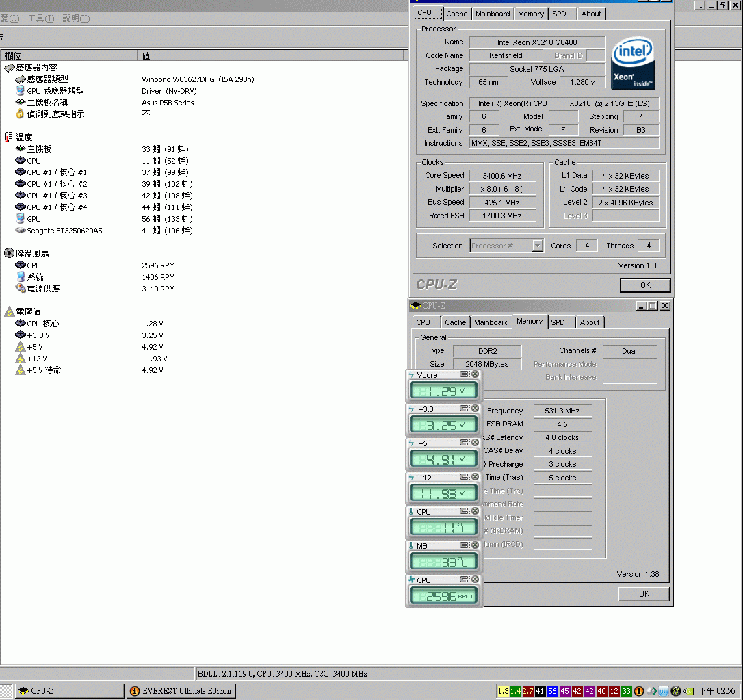The width and height of the screenshot is (743, 700).
Task: Click the green 1.4 tray sensor icon
Action: tap(516, 691)
